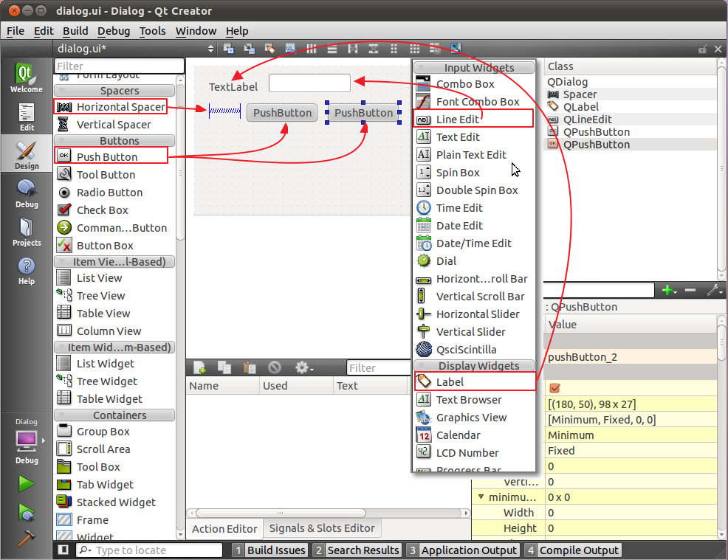Image resolution: width=728 pixels, height=560 pixels.
Task: Activate Edit Signals/Slots mode in toolbar
Action: 250,48
